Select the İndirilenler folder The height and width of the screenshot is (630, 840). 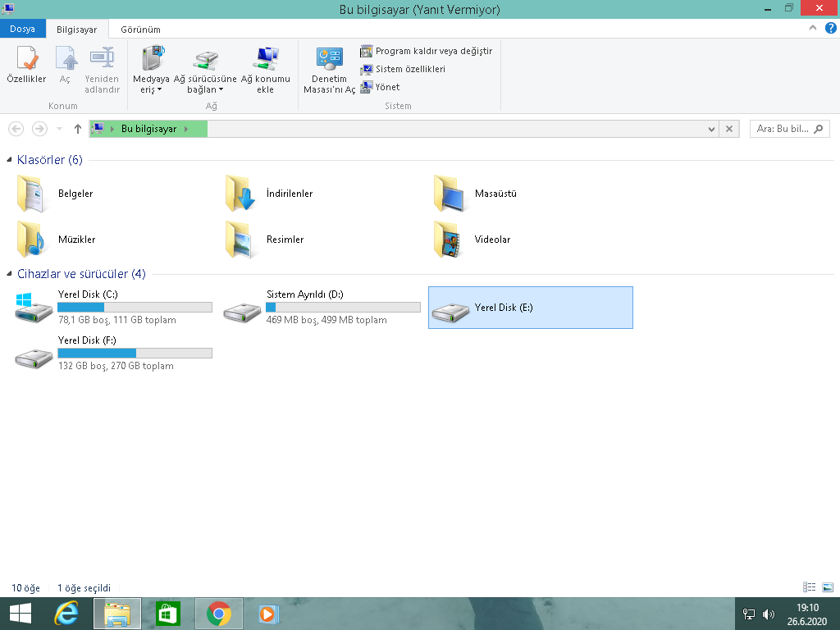pyautogui.click(x=269, y=194)
